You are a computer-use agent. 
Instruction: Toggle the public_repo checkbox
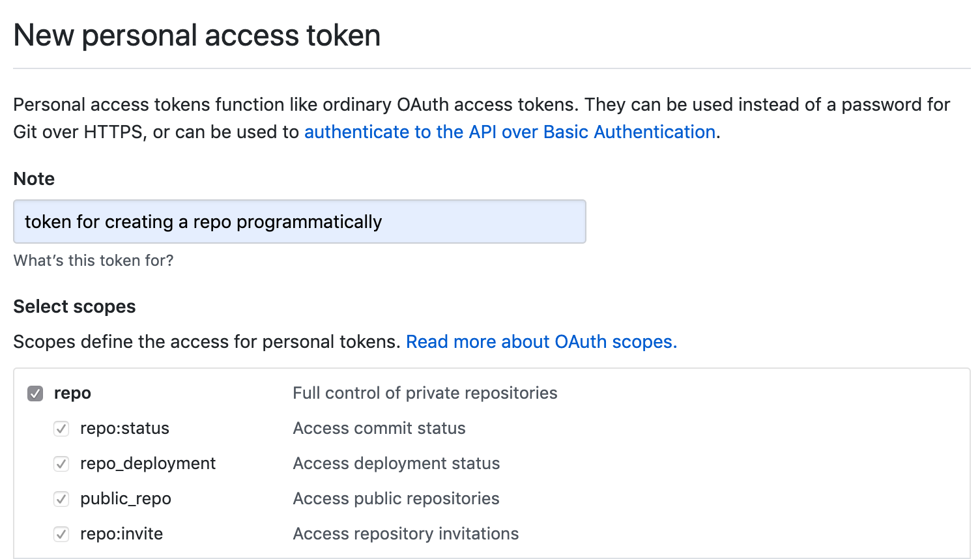pos(61,499)
